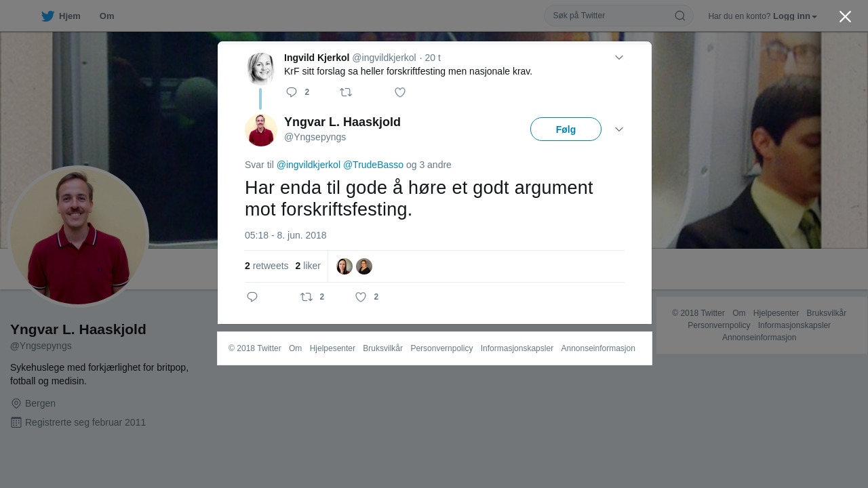868x488 pixels.
Task: Open first liker's avatar thumbnail
Action: (344, 266)
